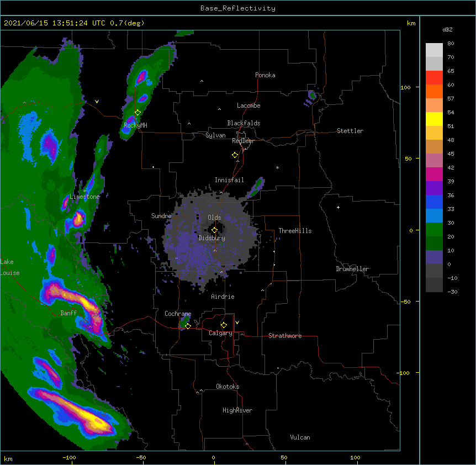Select the blue 36-33 dBZ legend swatch
476x465 pixels.
(434, 202)
